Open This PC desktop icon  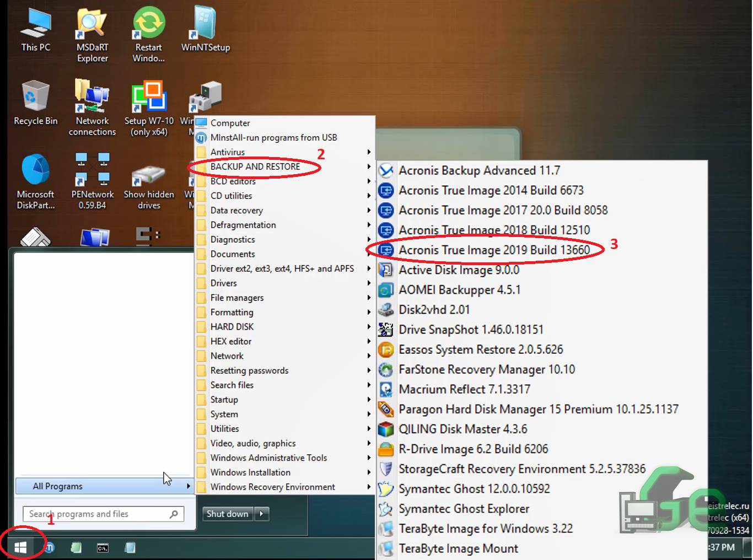(x=36, y=29)
